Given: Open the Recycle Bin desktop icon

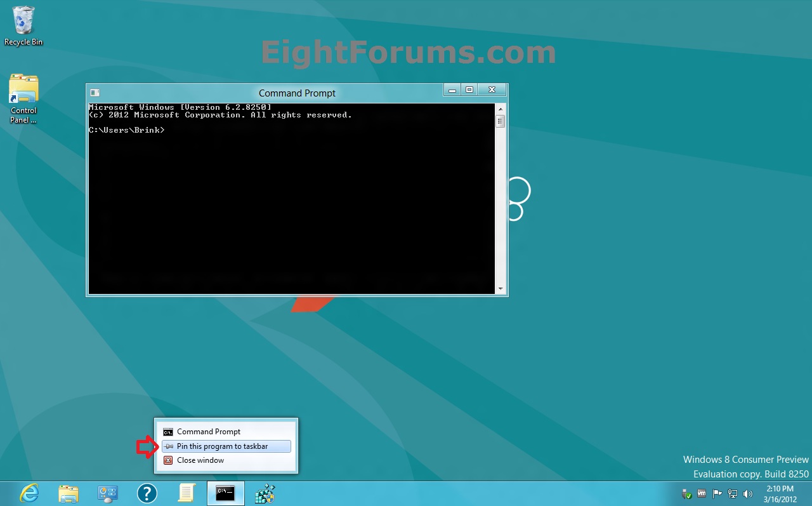Looking at the screenshot, I should point(23,25).
